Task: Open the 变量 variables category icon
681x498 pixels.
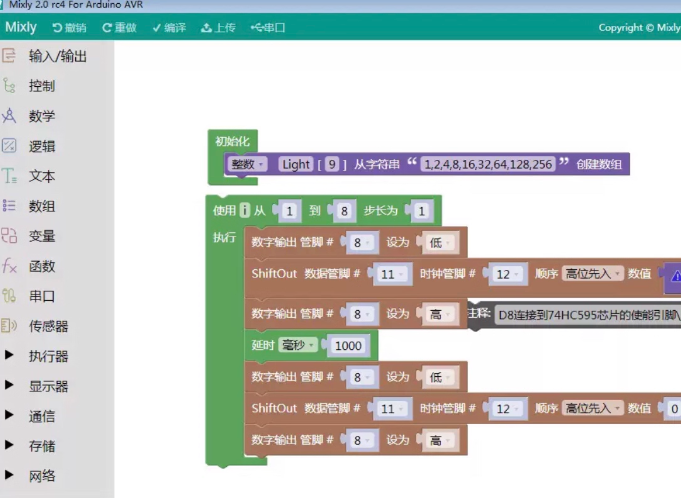Action: 10,236
